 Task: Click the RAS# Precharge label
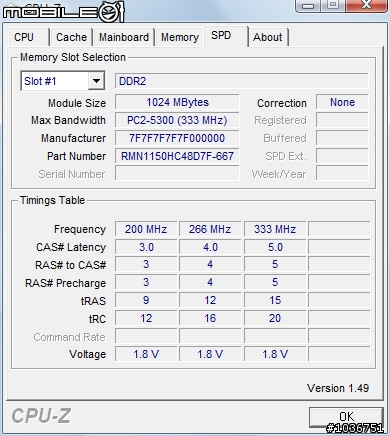click(x=66, y=283)
